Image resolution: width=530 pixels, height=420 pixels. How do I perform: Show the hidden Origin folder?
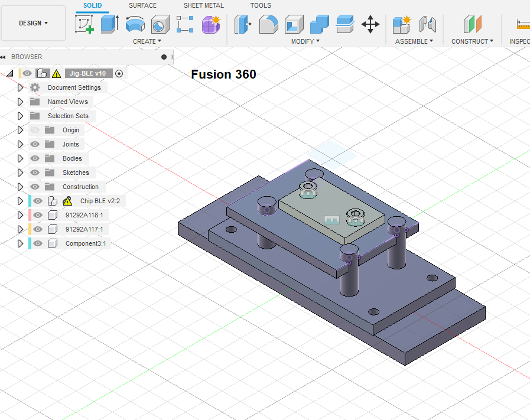coord(35,130)
